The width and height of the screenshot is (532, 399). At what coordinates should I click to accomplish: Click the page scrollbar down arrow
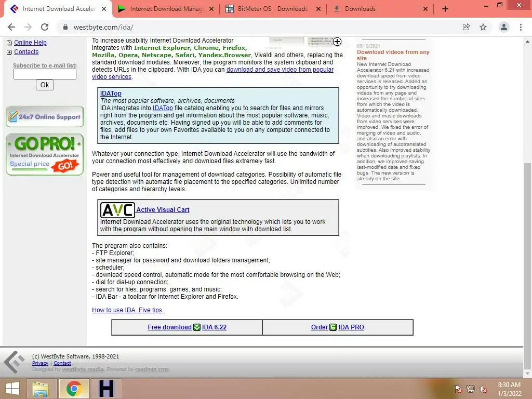tap(527, 374)
